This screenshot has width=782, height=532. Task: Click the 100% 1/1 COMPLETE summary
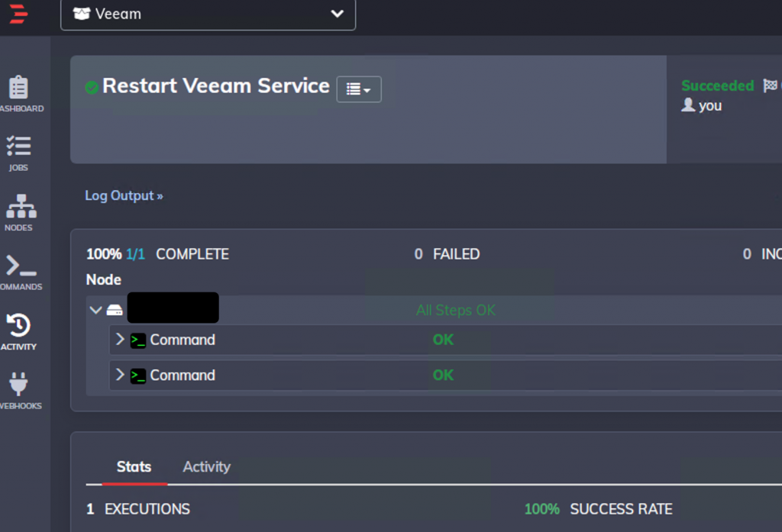pyautogui.click(x=157, y=254)
